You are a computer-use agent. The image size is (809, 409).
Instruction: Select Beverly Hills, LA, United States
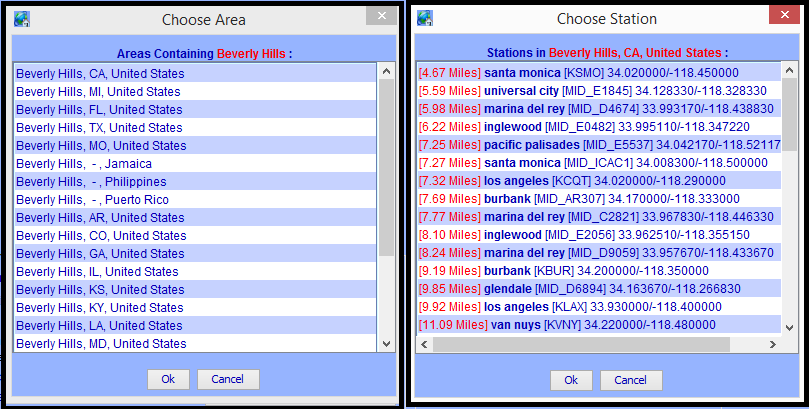coord(196,326)
